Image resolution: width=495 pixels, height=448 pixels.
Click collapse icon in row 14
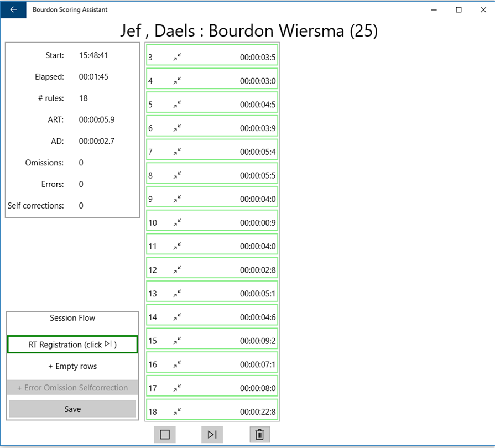pyautogui.click(x=177, y=317)
